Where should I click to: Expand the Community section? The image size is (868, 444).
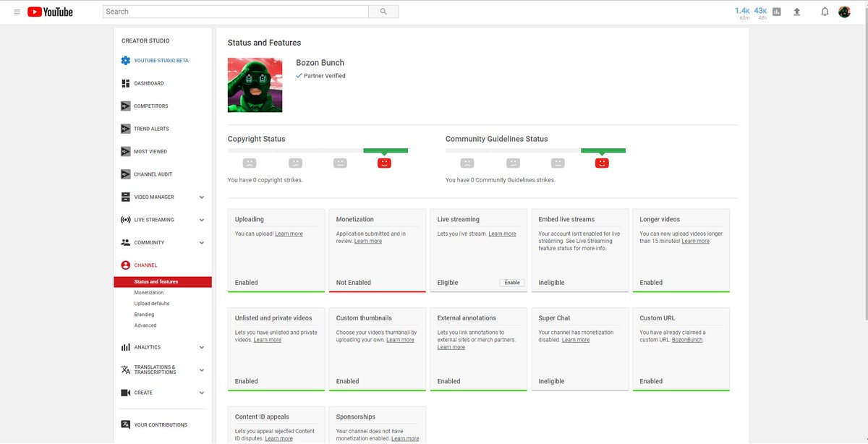(202, 242)
